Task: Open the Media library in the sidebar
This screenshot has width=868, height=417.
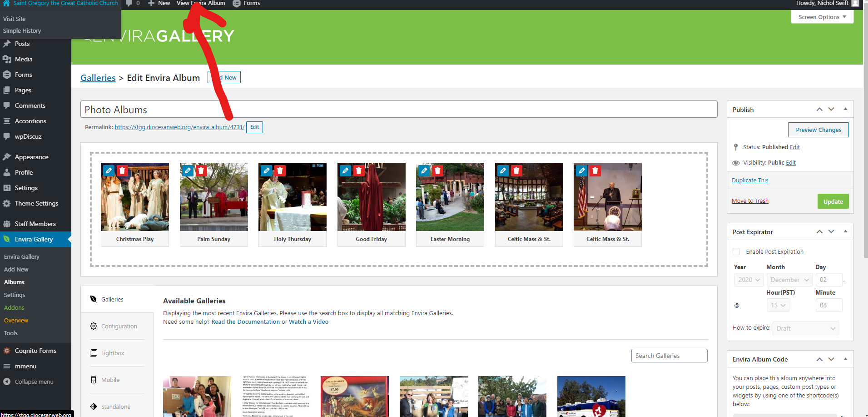Action: 23,59
